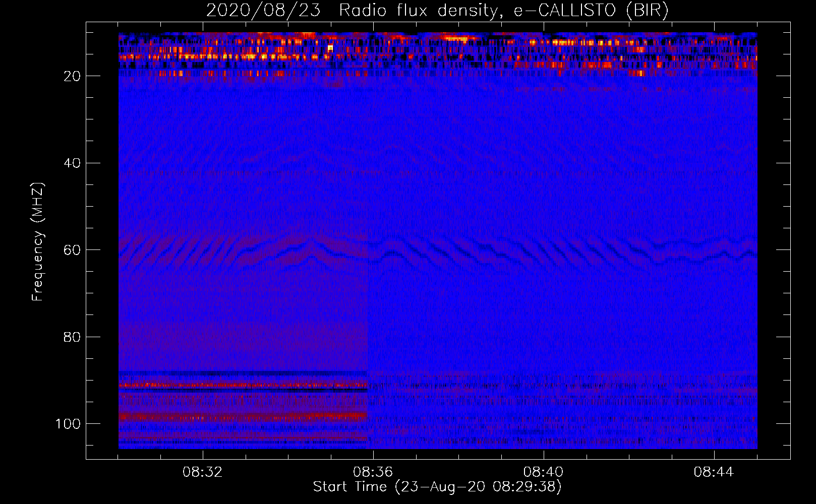This screenshot has width=816, height=504.
Task: Click the '08:44' time axis label
Action: click(x=714, y=472)
